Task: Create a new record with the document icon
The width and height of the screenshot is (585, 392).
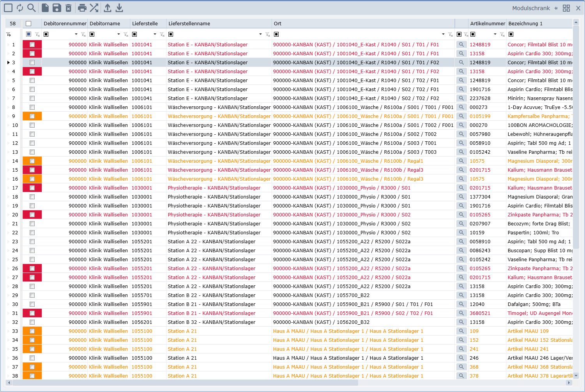Action: pos(45,8)
